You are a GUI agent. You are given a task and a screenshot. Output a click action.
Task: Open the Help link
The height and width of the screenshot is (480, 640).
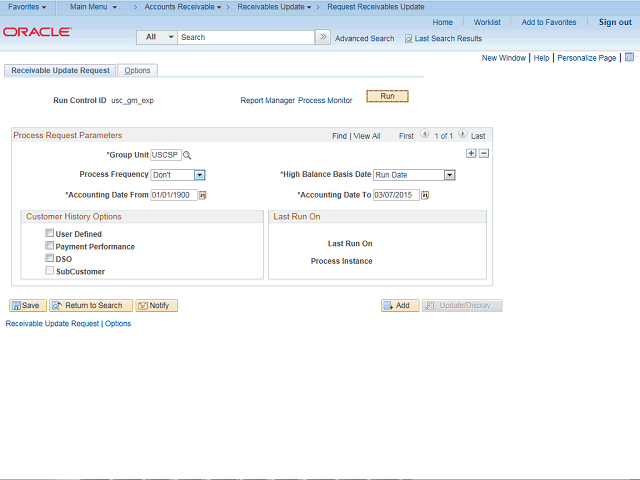pos(541,58)
